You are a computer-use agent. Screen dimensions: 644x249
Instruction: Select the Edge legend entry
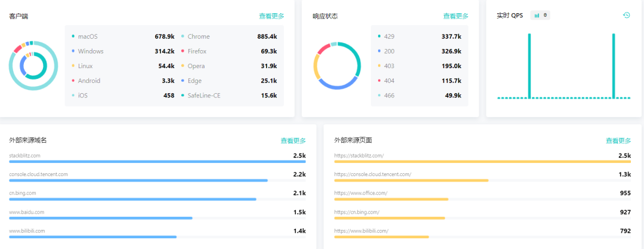click(x=229, y=81)
